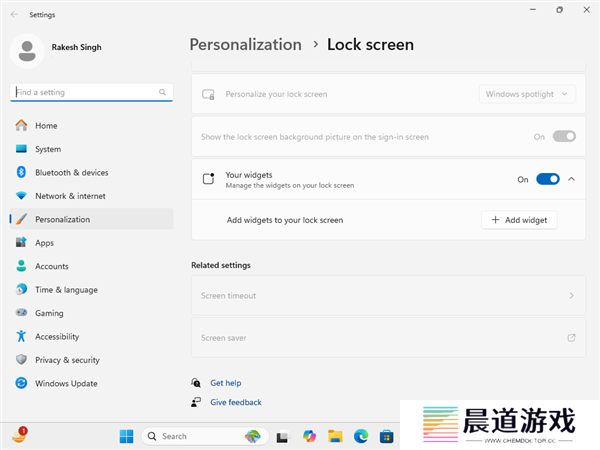Click the Give feedback person icon
The width and height of the screenshot is (600, 450).
point(196,402)
